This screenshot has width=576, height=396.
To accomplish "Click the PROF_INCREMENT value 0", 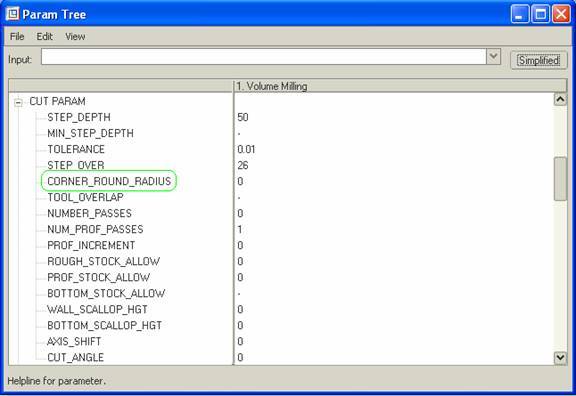I will click(240, 245).
